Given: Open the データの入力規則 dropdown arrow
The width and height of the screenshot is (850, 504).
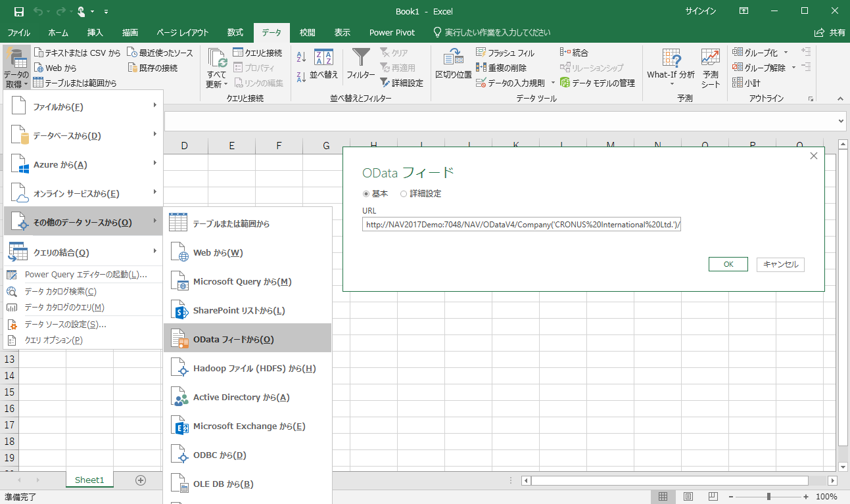Looking at the screenshot, I should pos(553,83).
